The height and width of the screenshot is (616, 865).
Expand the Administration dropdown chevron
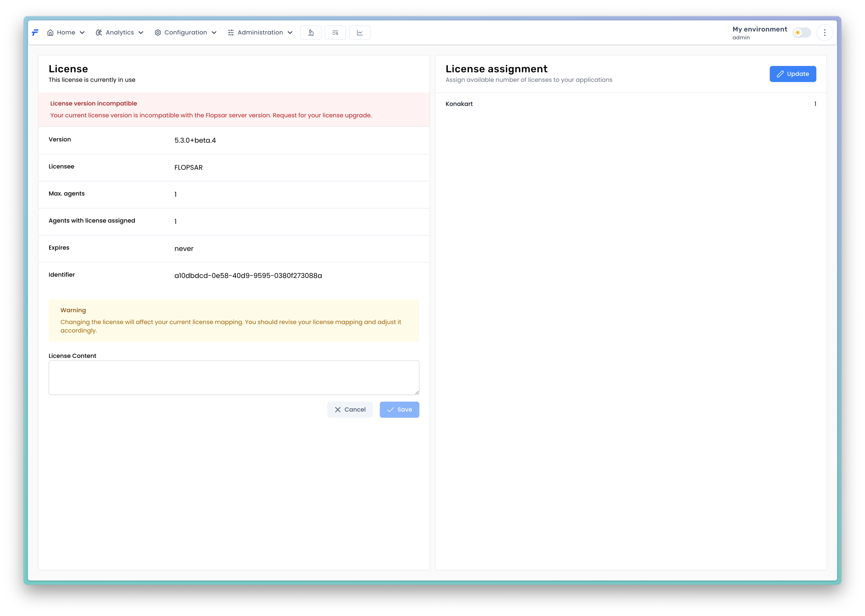point(290,33)
